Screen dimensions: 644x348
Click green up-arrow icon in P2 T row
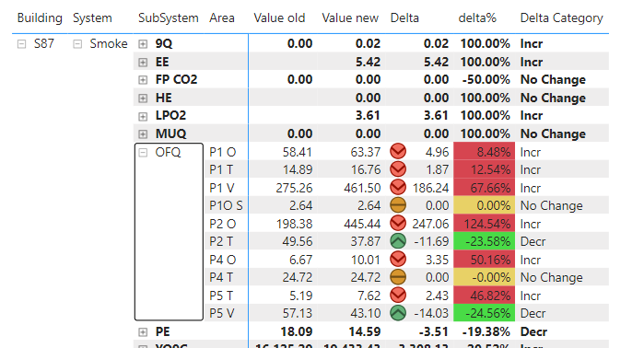[x=398, y=241]
